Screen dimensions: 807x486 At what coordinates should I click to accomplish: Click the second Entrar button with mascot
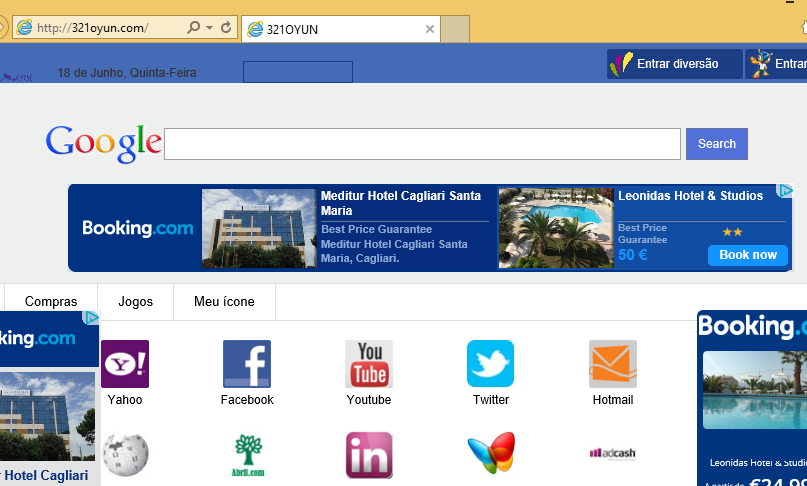click(776, 64)
